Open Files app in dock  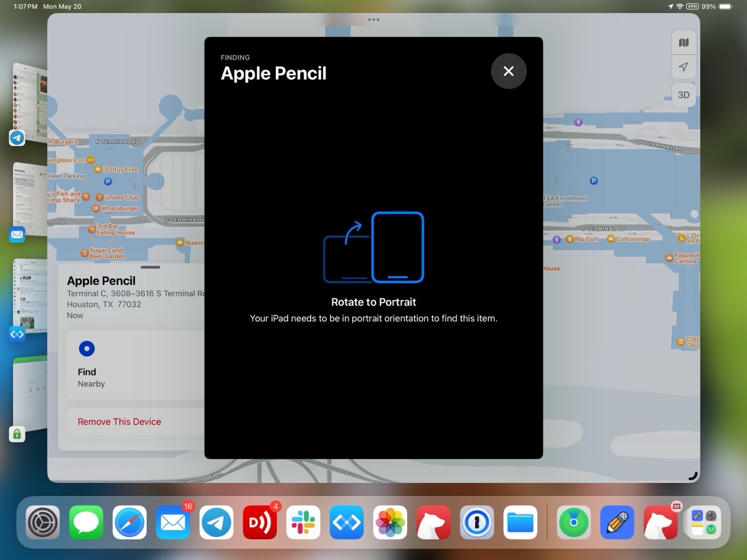(x=520, y=522)
